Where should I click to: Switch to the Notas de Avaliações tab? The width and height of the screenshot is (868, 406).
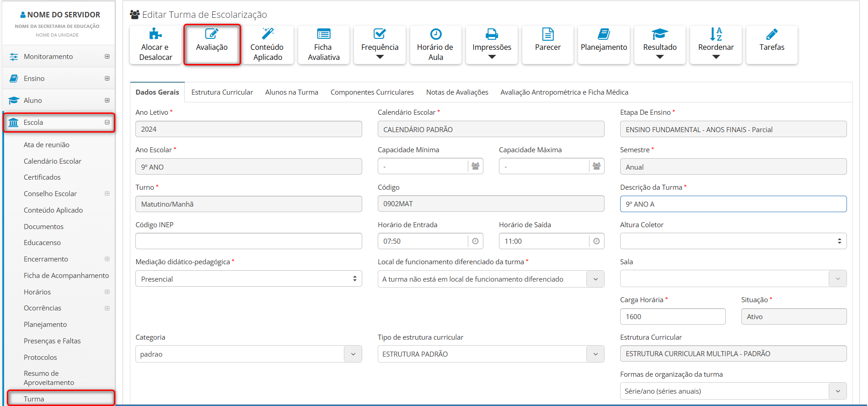(x=457, y=92)
